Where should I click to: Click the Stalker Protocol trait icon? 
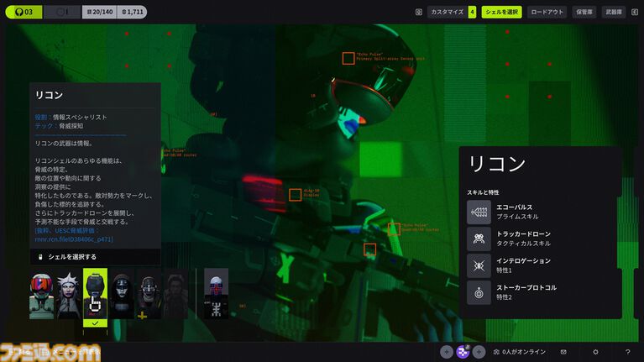coord(479,293)
